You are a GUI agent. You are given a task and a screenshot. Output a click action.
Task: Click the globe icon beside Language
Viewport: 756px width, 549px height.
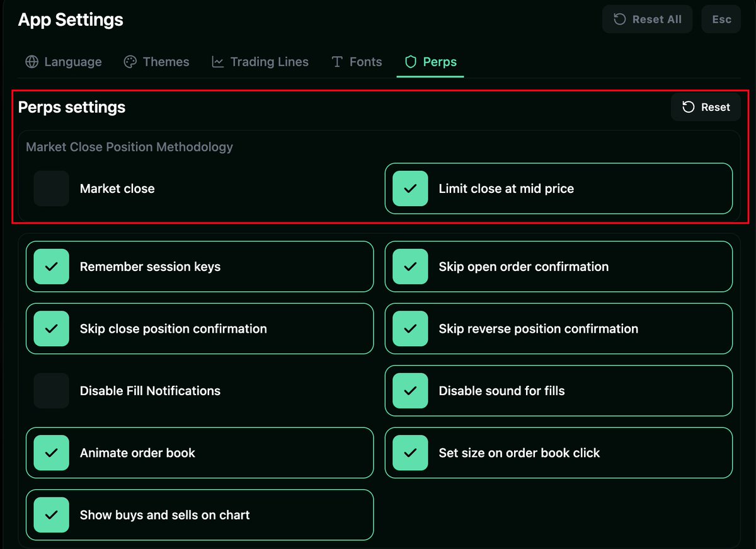(31, 62)
